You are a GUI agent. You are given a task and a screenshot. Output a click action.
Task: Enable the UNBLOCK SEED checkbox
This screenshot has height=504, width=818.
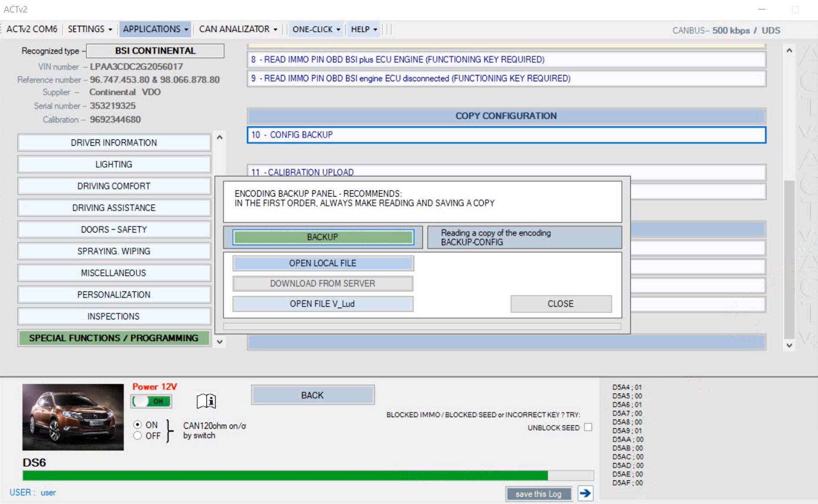tap(588, 427)
